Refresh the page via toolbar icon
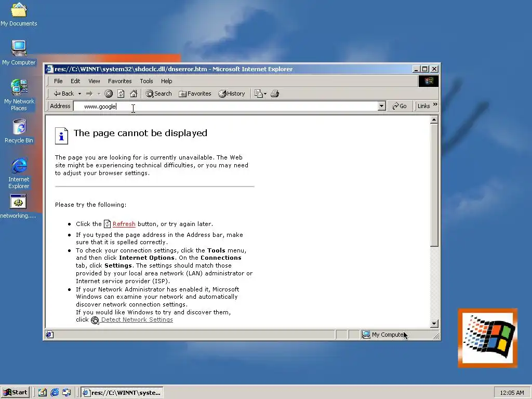Image resolution: width=532 pixels, height=399 pixels. (x=121, y=94)
